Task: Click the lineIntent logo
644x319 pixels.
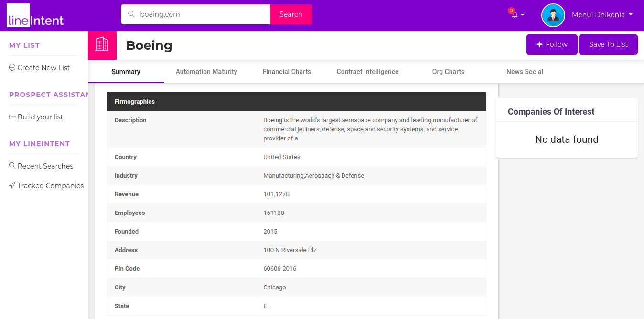Action: pyautogui.click(x=35, y=15)
